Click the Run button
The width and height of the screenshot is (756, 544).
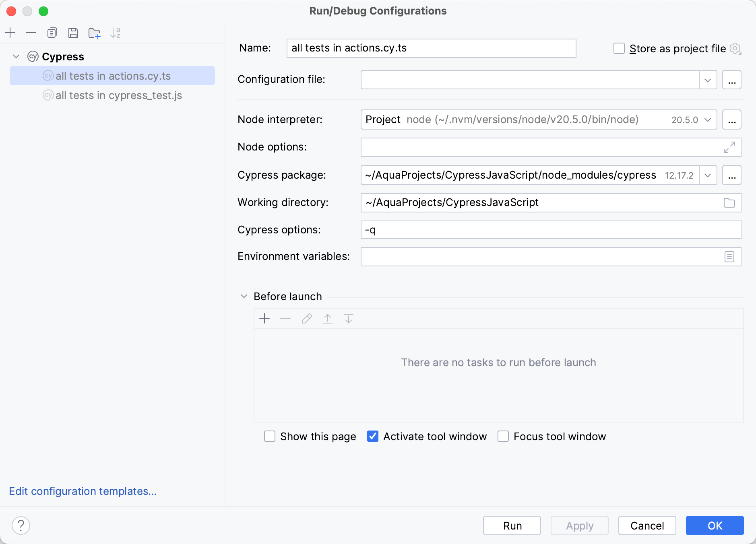[512, 525]
